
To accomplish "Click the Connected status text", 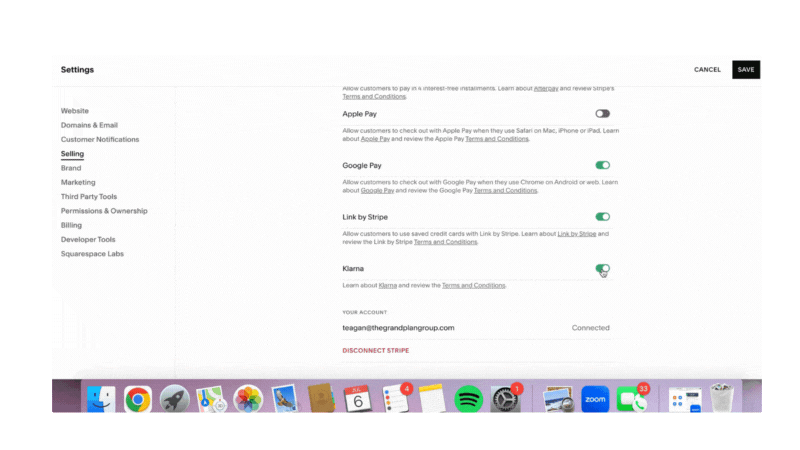I will point(590,328).
